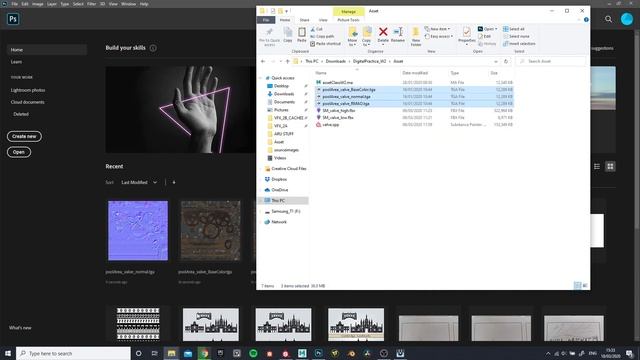Toggle sort direction arrow in Recent
The width and height of the screenshot is (640, 360).
(174, 182)
